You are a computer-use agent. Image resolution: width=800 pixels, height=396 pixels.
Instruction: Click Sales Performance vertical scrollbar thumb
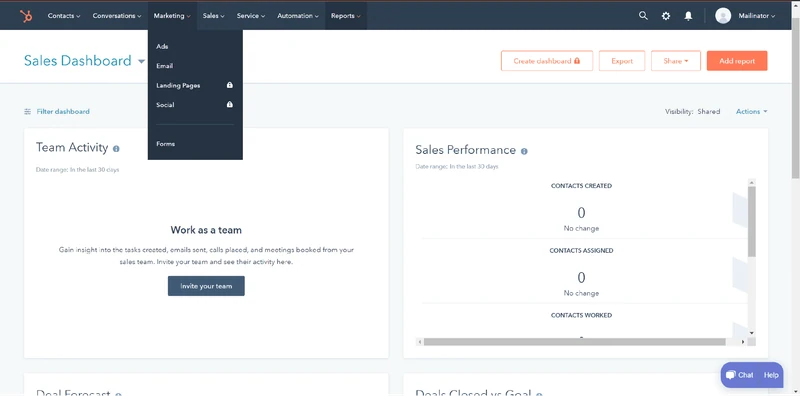pyautogui.click(x=752, y=221)
